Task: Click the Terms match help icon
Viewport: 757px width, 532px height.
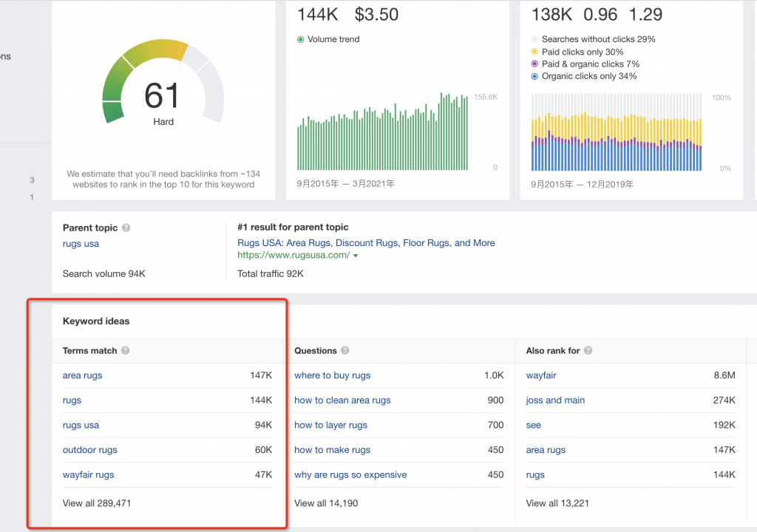Action: (x=126, y=350)
